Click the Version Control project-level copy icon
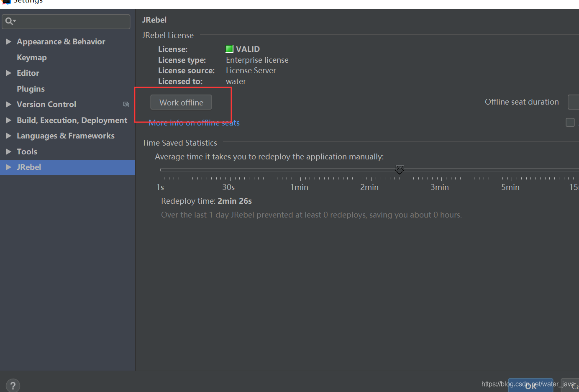Screen dimensions: 579x392 pos(126,105)
